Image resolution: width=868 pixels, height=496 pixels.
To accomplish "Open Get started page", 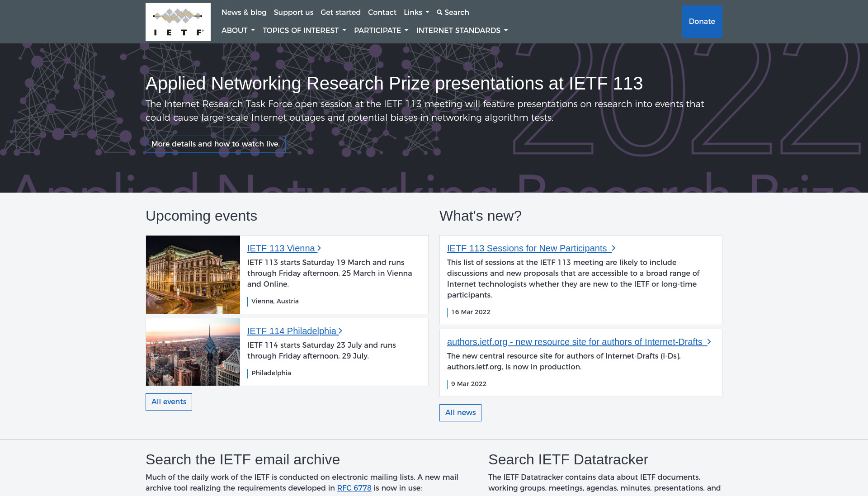I will [340, 12].
